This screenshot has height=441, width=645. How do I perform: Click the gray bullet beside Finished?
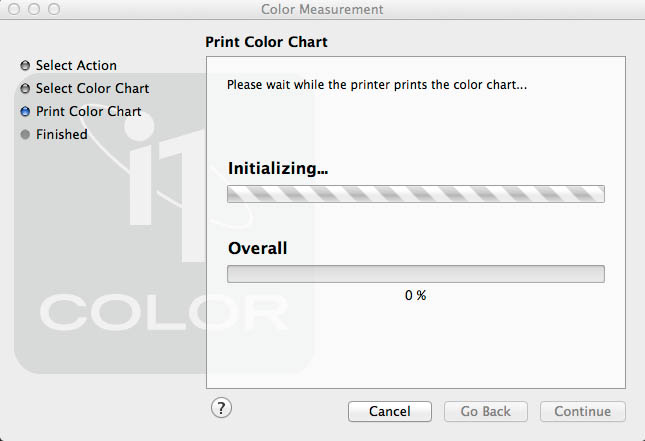25,135
